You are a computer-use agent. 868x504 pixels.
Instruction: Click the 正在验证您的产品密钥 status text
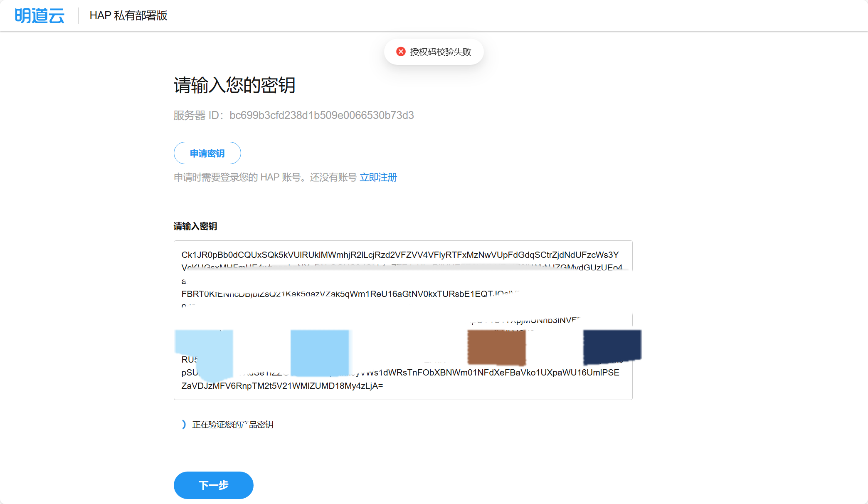233,425
